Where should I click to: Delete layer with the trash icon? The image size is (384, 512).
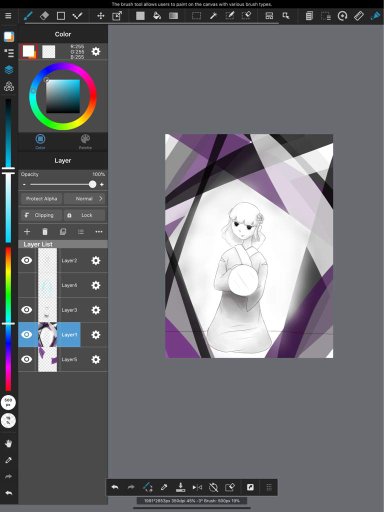[x=45, y=232]
